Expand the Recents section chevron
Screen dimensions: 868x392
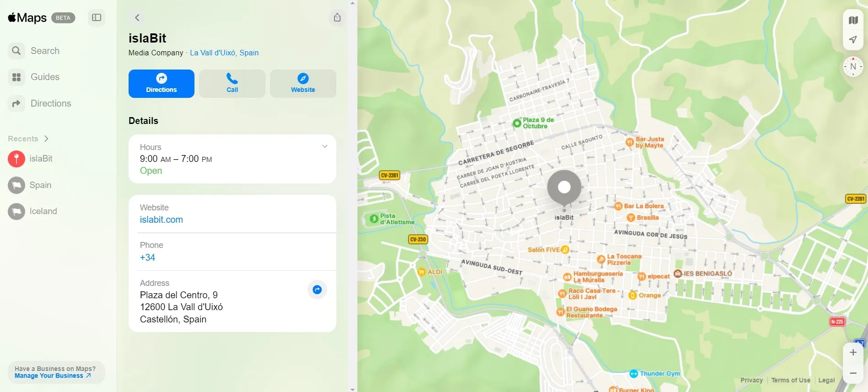pyautogui.click(x=46, y=139)
